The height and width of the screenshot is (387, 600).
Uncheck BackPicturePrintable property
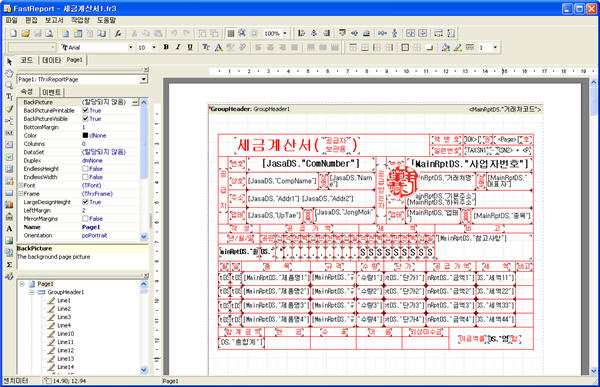tap(85, 110)
